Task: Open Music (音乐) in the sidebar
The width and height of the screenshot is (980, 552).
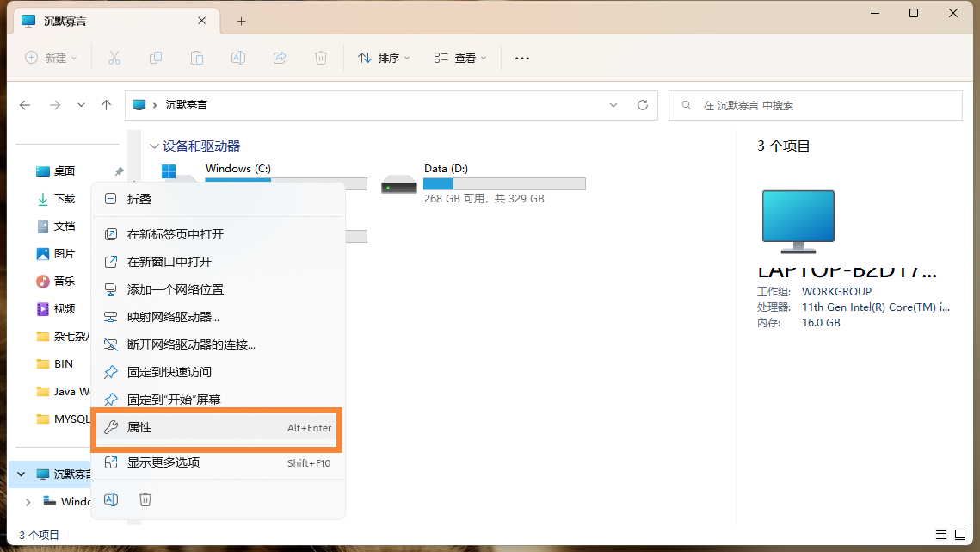Action: point(64,281)
